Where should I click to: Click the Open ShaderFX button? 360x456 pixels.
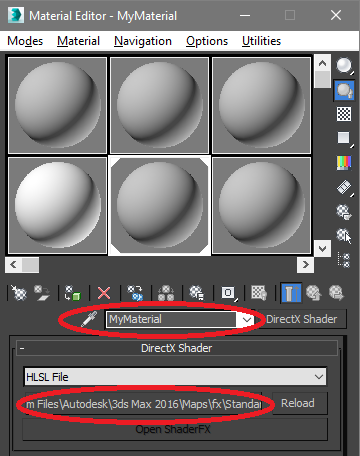click(x=175, y=429)
